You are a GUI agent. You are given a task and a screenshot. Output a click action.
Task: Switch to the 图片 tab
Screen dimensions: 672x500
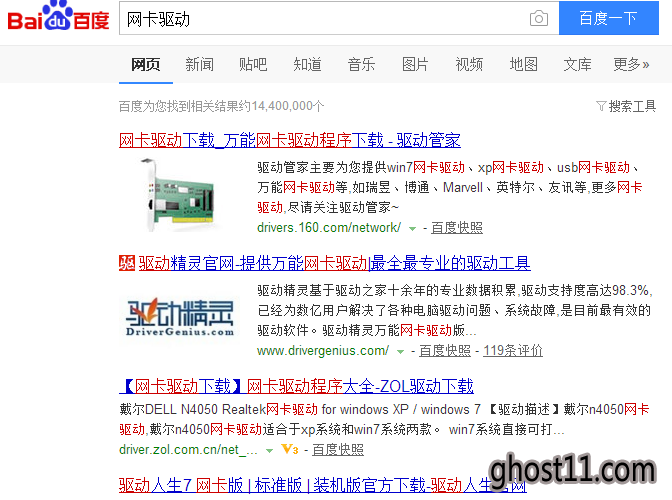[415, 64]
